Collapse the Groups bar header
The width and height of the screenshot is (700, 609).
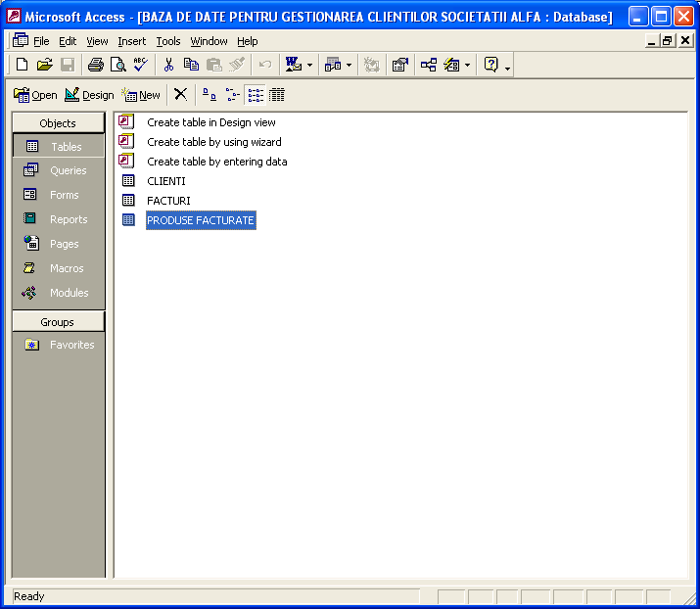click(58, 321)
